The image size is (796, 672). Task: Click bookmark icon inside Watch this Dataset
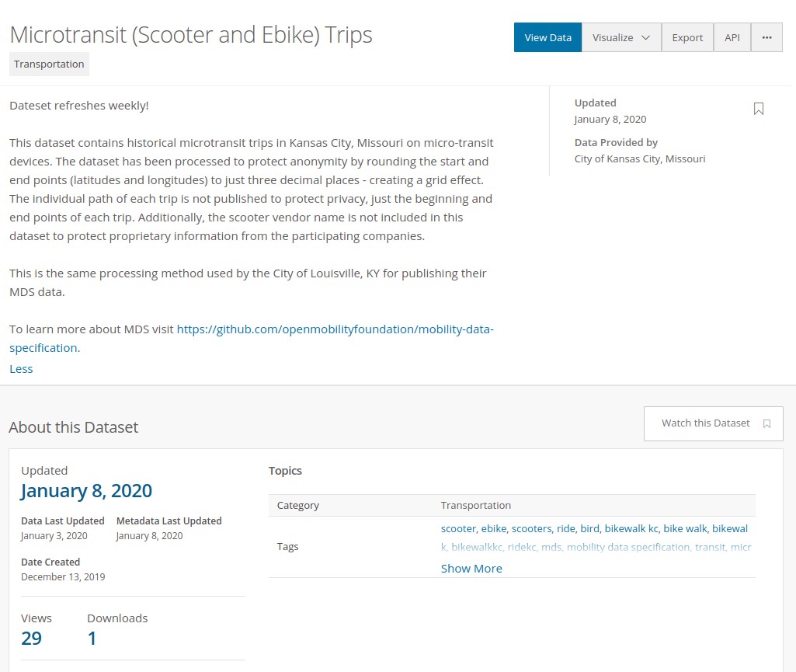767,423
